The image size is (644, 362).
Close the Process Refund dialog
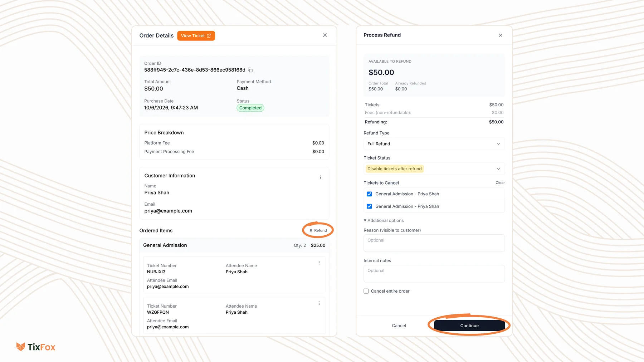501,35
